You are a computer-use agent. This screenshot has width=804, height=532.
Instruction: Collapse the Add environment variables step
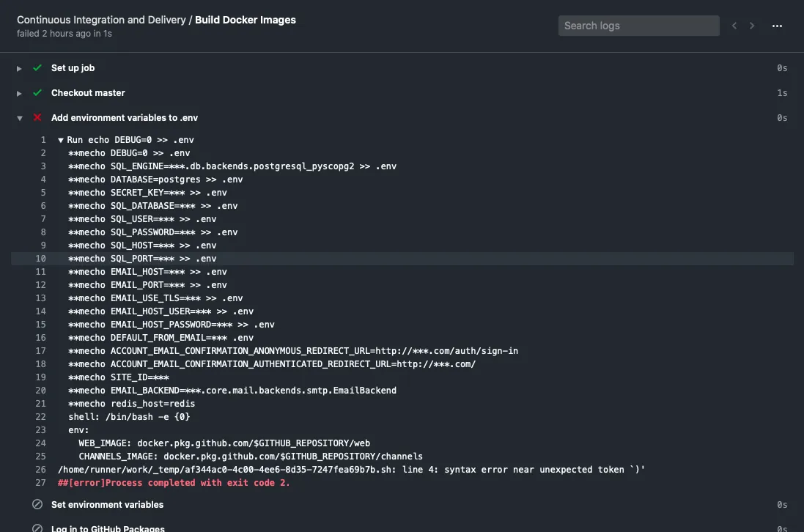(x=20, y=118)
